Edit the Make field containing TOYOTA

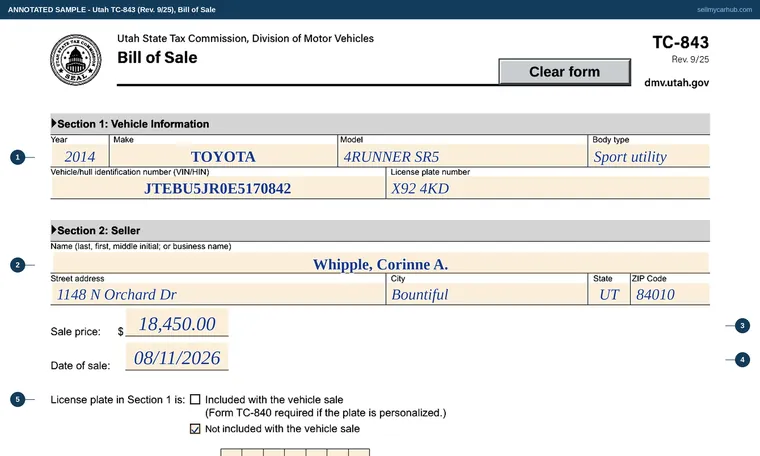click(x=223, y=156)
